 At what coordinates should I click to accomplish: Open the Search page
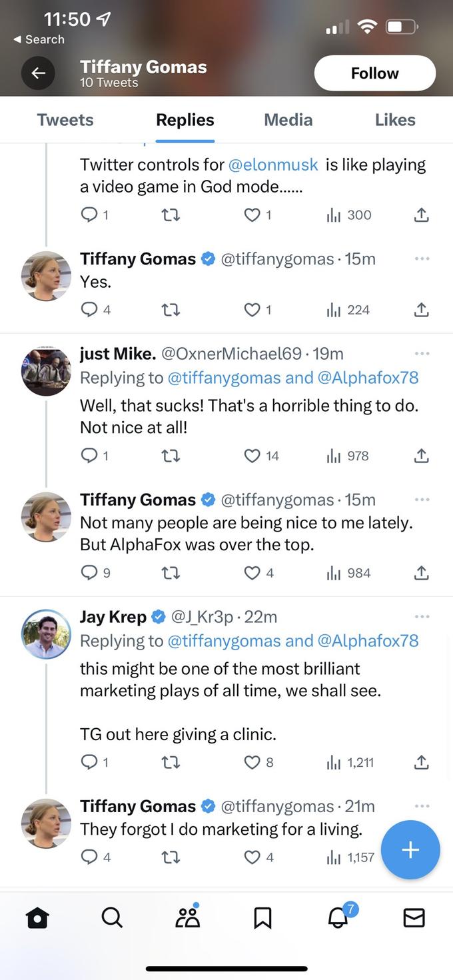coord(112,917)
